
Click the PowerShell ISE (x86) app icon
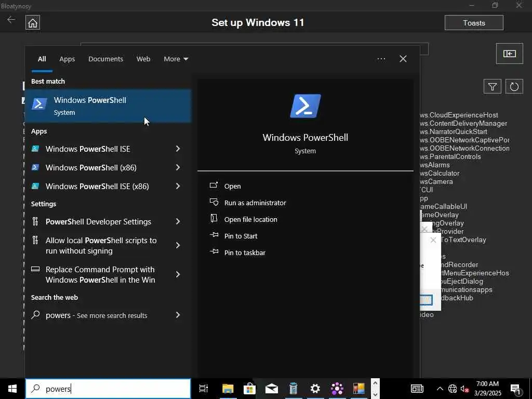(35, 186)
